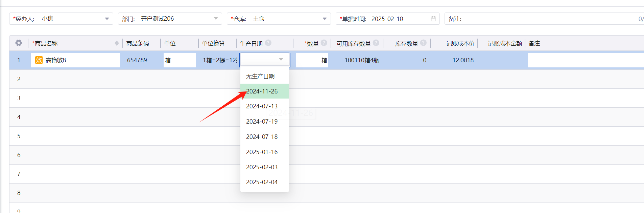Choose 2024-11-26 production date
This screenshot has height=213, width=644.
[262, 91]
